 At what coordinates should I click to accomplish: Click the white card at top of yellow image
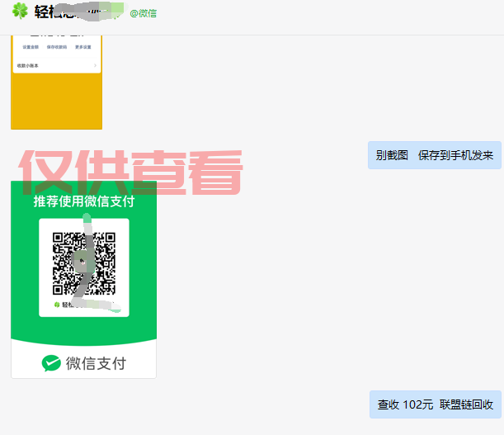[x=56, y=52]
